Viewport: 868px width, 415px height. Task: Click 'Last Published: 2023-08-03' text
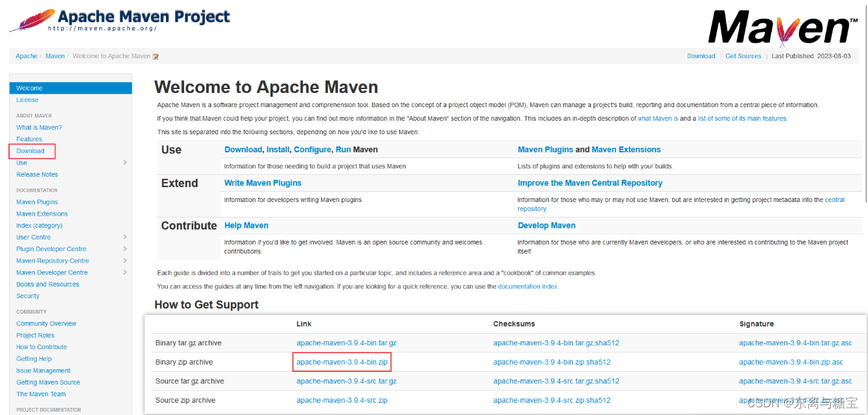pos(812,56)
